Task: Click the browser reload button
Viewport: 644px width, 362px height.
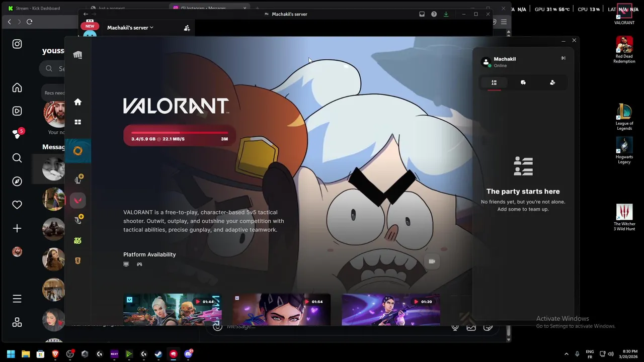Action: tap(29, 22)
